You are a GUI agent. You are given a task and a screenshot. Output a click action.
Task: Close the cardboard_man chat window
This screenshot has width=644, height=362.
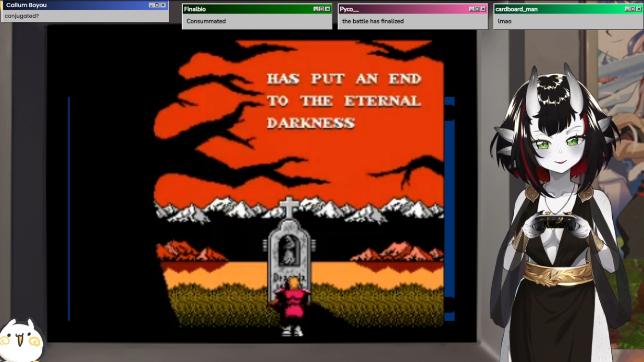639,9
